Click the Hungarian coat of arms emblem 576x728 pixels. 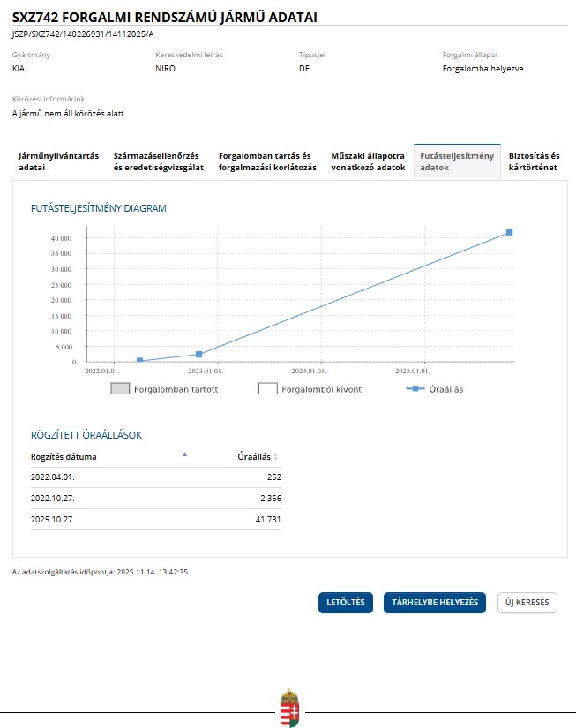coord(288,708)
